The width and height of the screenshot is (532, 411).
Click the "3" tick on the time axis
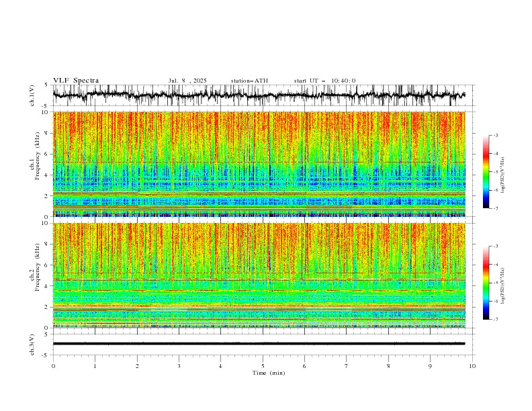[179, 366]
